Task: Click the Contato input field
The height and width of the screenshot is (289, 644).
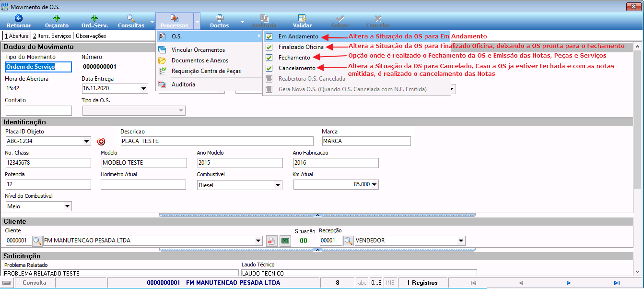Action: (x=38, y=111)
